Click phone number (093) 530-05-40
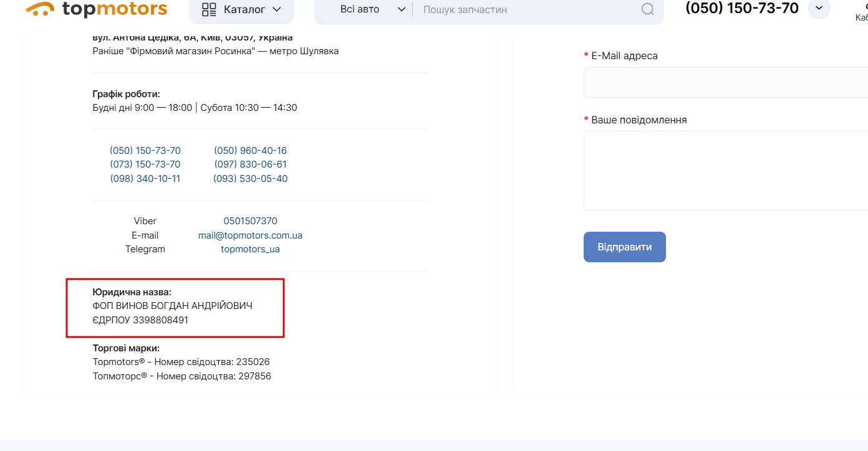This screenshot has height=451, width=868. point(250,179)
